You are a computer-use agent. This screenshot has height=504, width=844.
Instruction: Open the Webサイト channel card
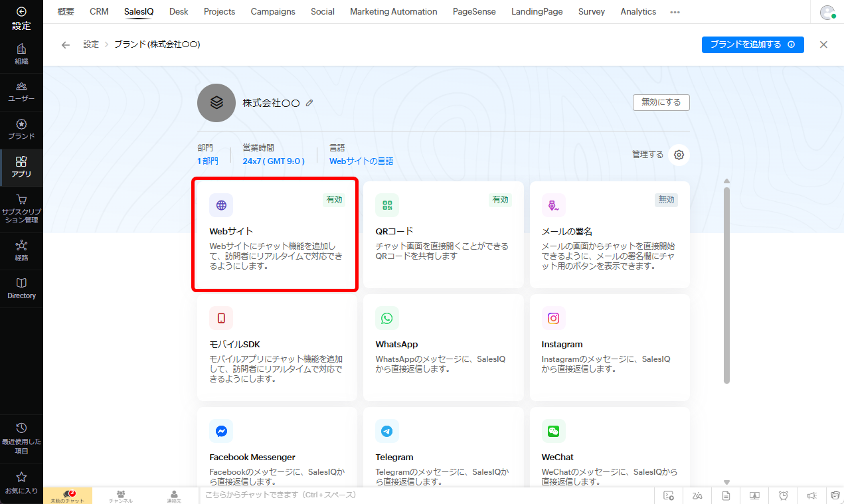[x=277, y=234]
